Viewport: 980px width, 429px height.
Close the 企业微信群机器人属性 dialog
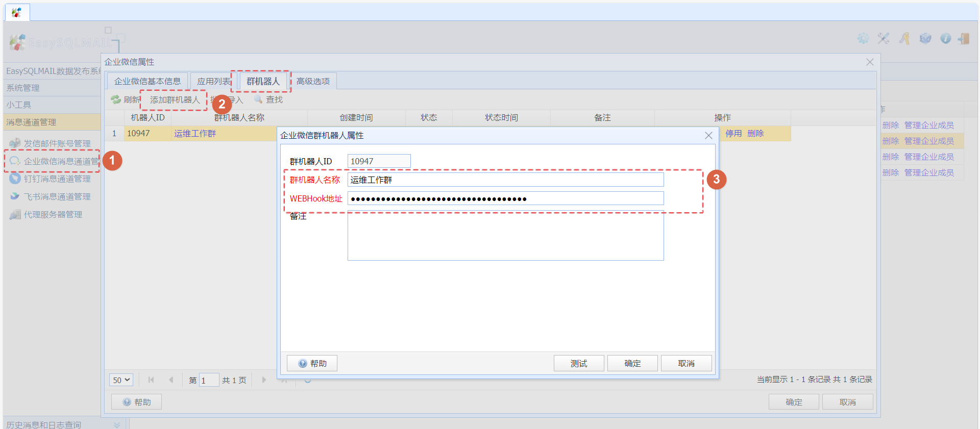pyautogui.click(x=708, y=135)
